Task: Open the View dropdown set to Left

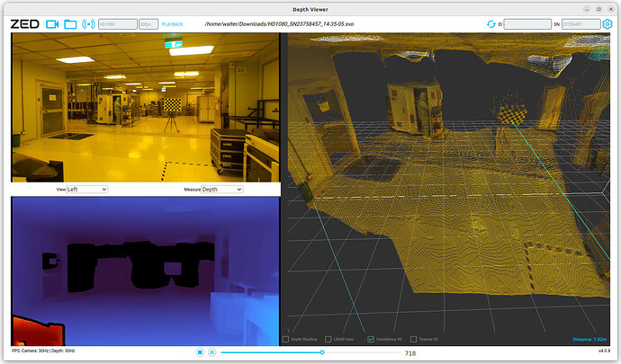Action: click(87, 190)
